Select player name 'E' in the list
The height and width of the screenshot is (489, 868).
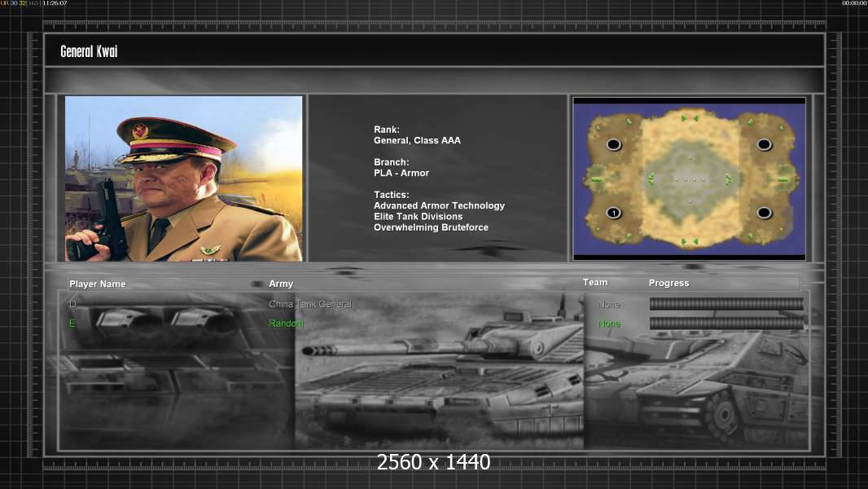(72, 324)
